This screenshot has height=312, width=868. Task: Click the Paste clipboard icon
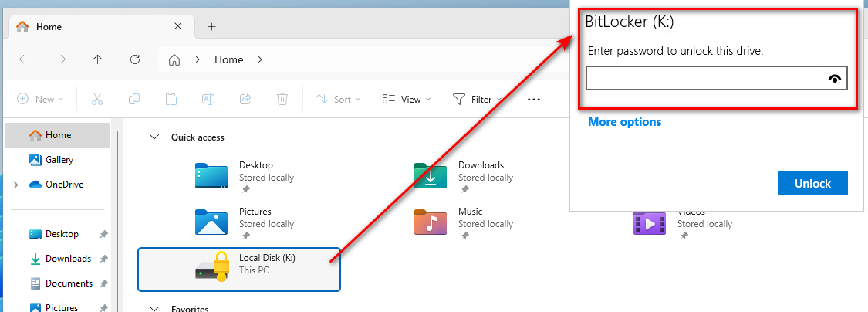click(171, 99)
